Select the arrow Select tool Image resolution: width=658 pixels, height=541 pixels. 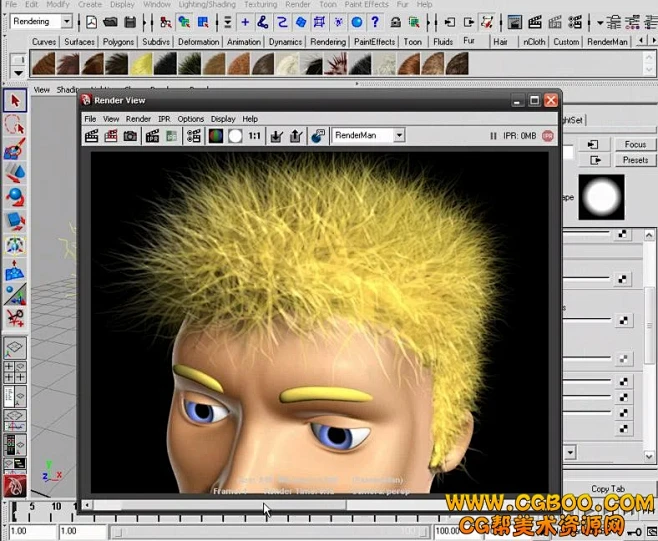pos(15,101)
